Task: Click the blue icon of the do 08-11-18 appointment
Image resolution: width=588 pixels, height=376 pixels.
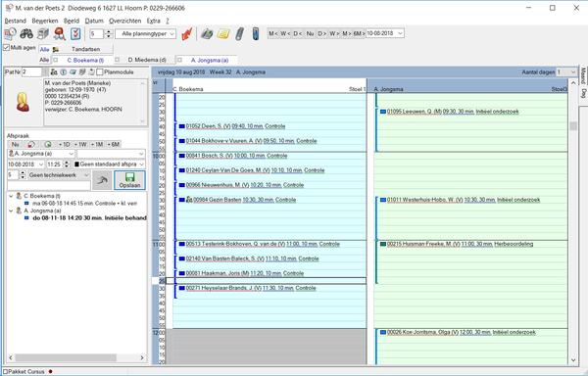Action: point(26,217)
